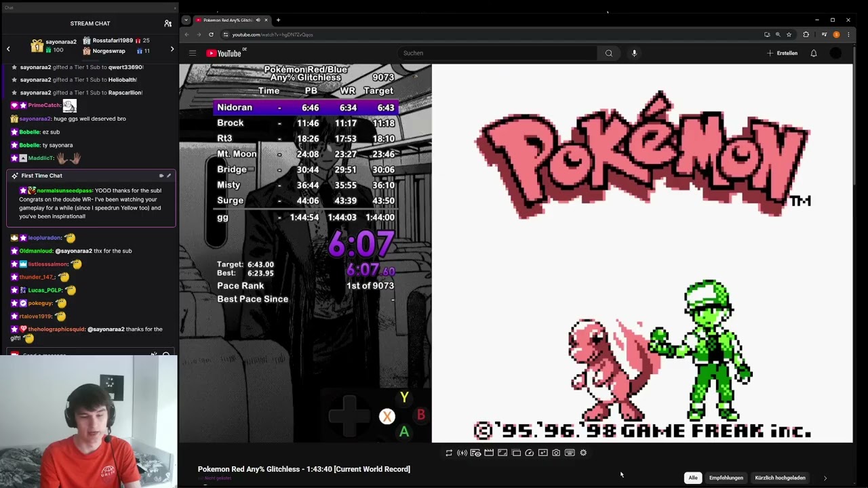Open the zoom magnifier in address bar

pos(778,35)
